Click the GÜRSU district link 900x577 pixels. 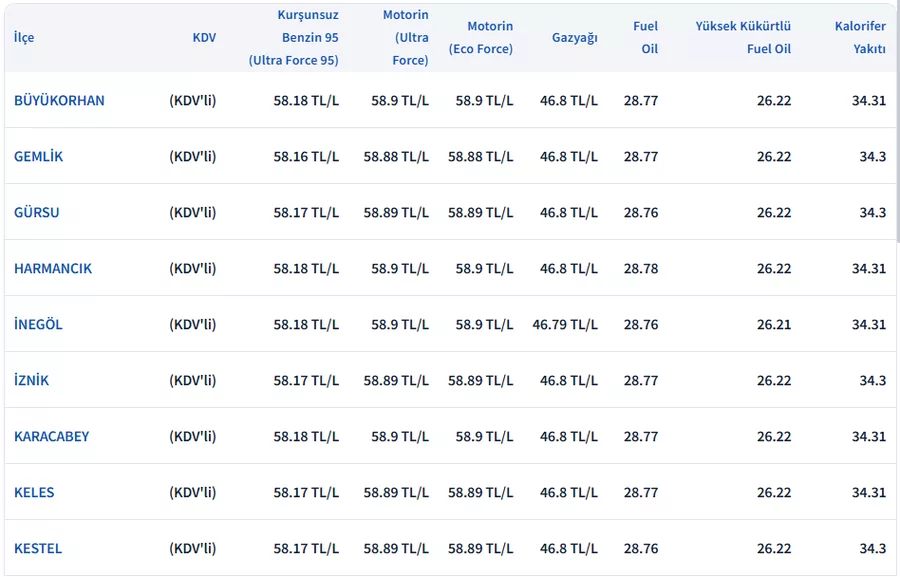(36, 213)
